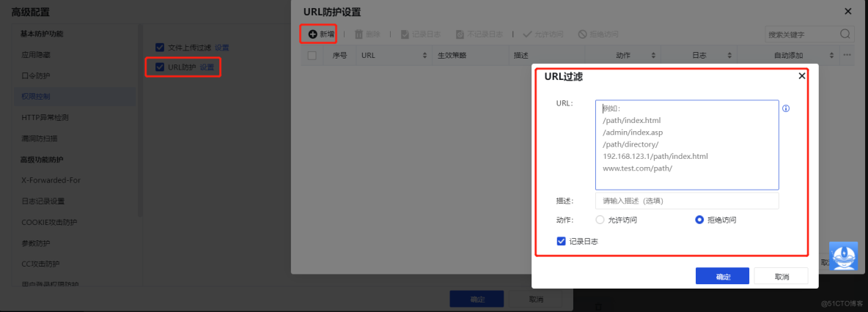868x312 pixels.
Task: Select the 允许访问 radio button
Action: (600, 220)
